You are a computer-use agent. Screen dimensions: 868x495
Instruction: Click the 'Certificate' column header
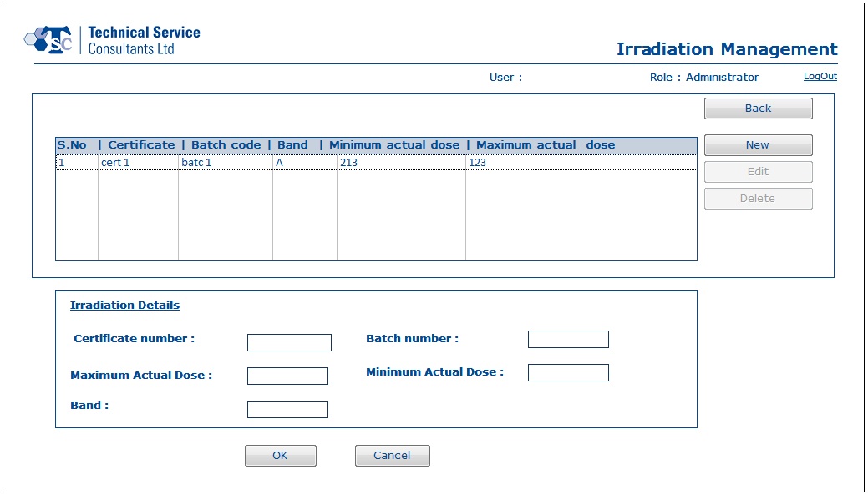point(141,145)
